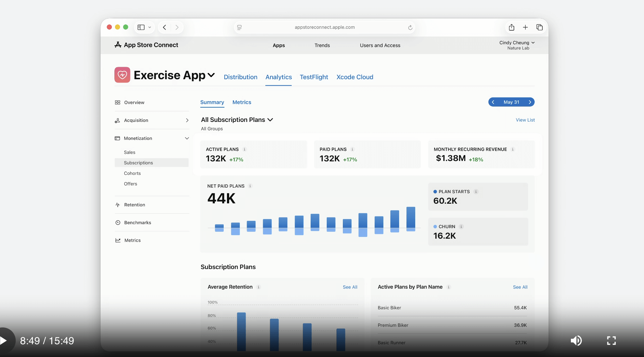Image resolution: width=644 pixels, height=357 pixels.
Task: Open Sales under Monetization
Action: click(x=129, y=152)
